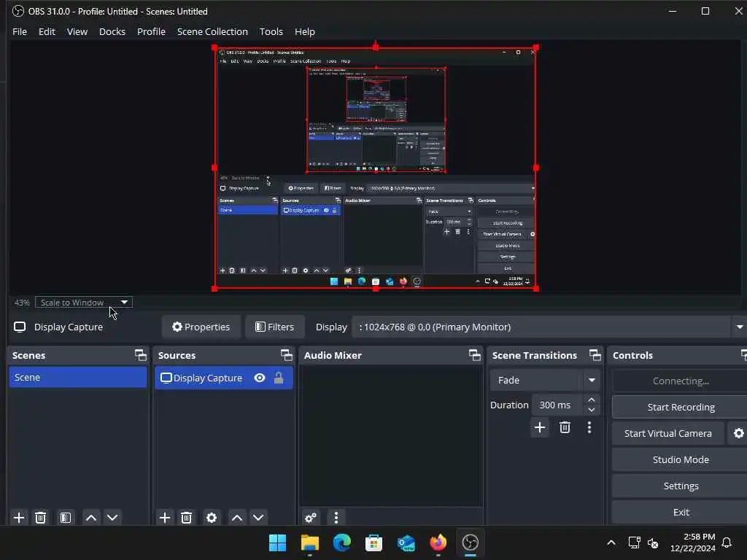Remove transition with trash icon
The width and height of the screenshot is (747, 560).
point(565,427)
